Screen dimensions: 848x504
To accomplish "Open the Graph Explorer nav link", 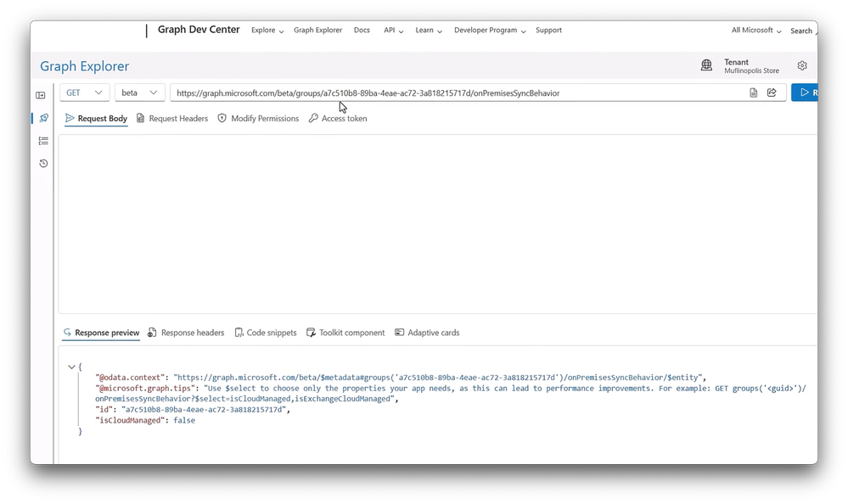I will [x=318, y=31].
